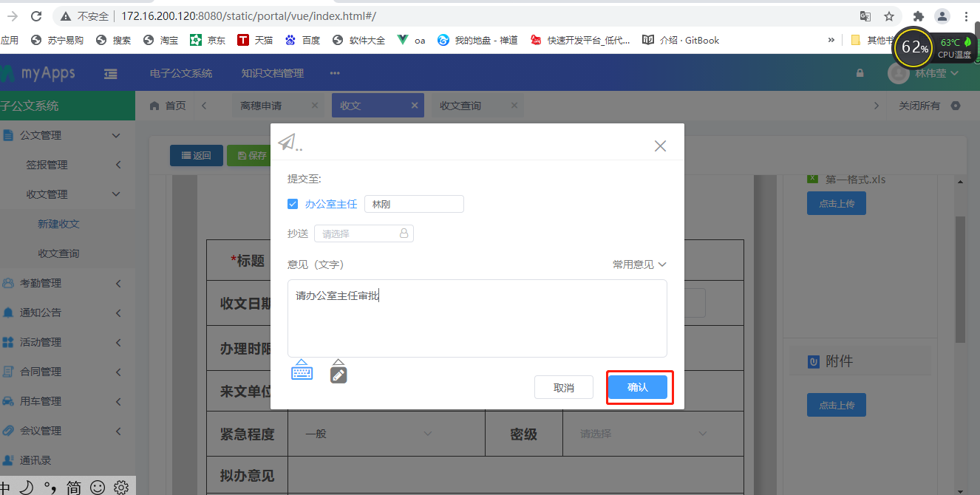
Task: Click the translate page icon
Action: tap(865, 16)
